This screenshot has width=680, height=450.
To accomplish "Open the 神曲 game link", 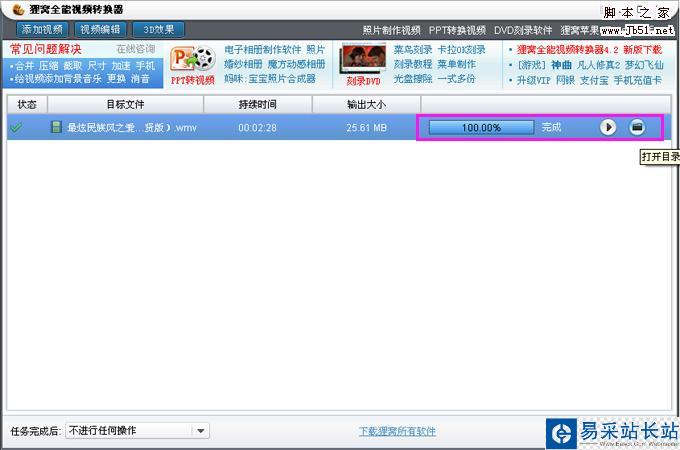I will click(x=561, y=65).
